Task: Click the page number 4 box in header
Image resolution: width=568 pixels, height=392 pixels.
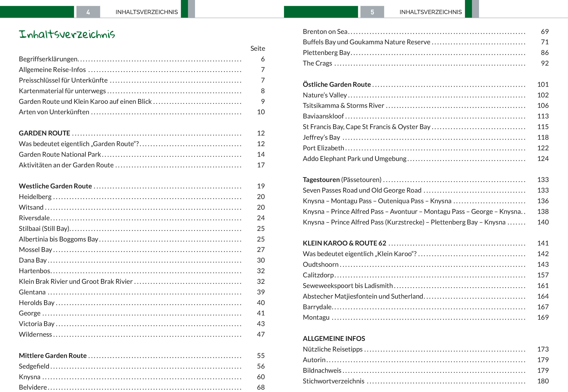Action: tap(88, 12)
